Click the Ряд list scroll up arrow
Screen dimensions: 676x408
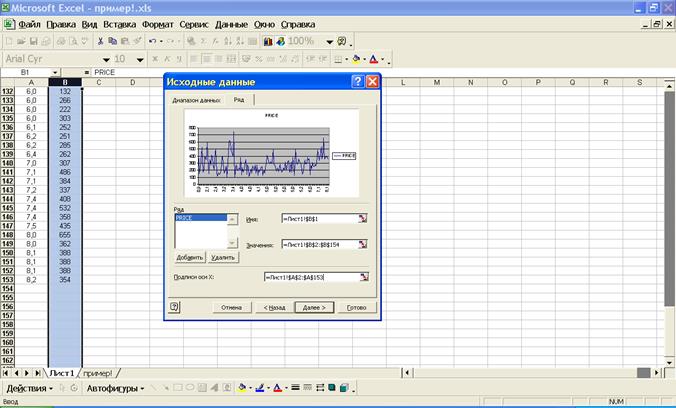(x=232, y=220)
